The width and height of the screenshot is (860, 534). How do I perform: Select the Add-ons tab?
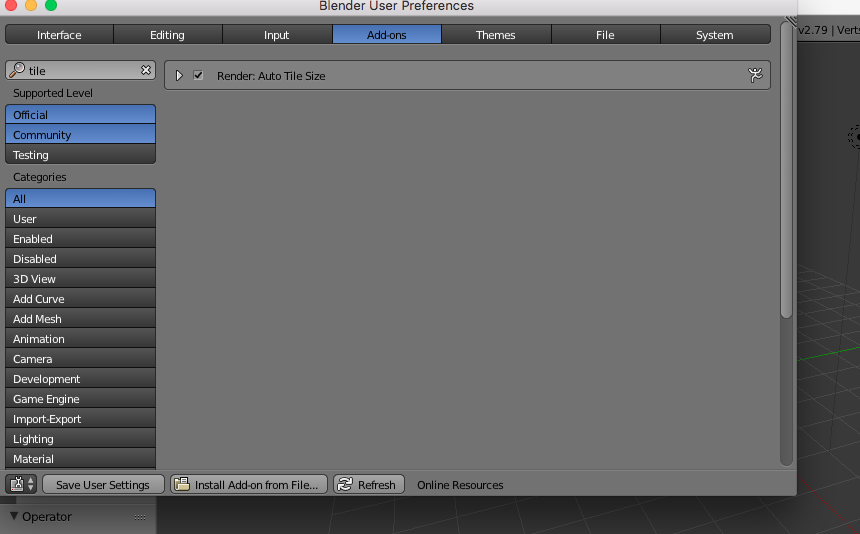[387, 35]
